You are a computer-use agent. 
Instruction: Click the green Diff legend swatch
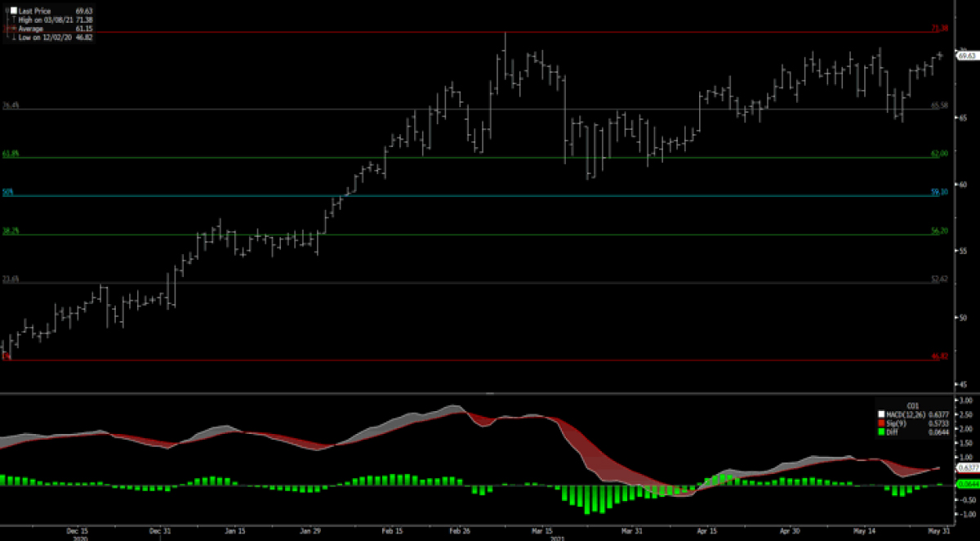(881, 431)
